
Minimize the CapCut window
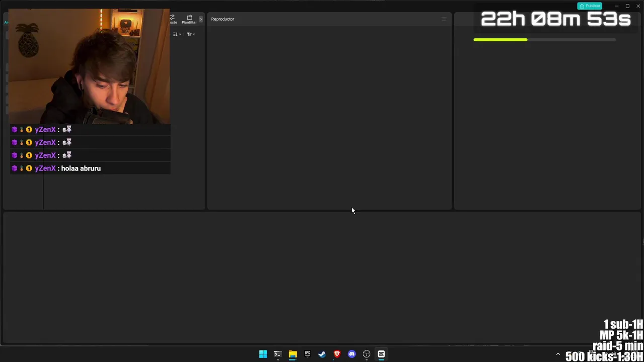tap(616, 6)
